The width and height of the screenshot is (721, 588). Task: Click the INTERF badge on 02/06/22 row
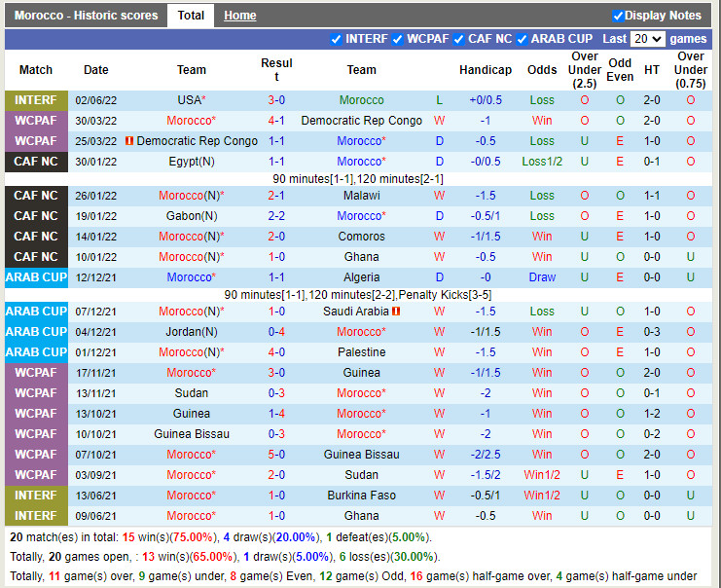tap(36, 100)
